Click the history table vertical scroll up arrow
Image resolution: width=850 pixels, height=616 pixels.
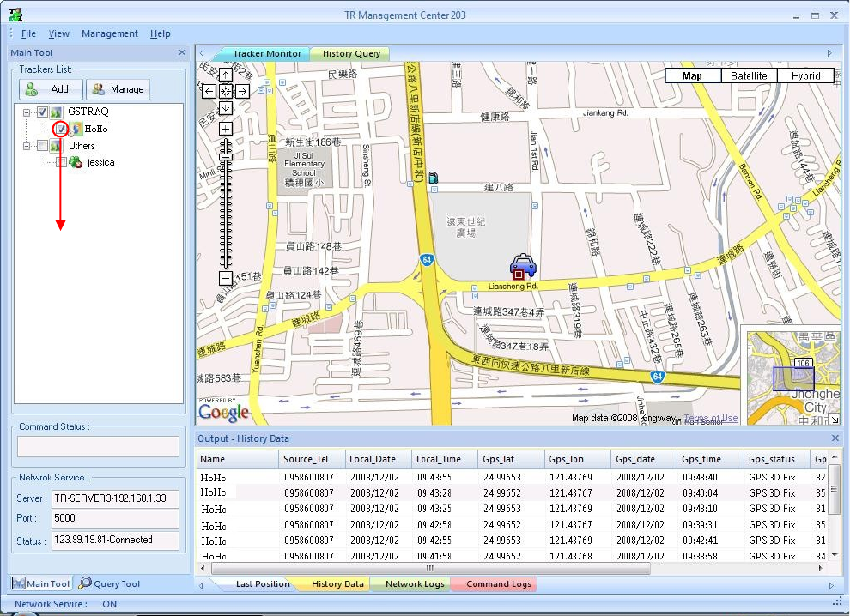835,457
